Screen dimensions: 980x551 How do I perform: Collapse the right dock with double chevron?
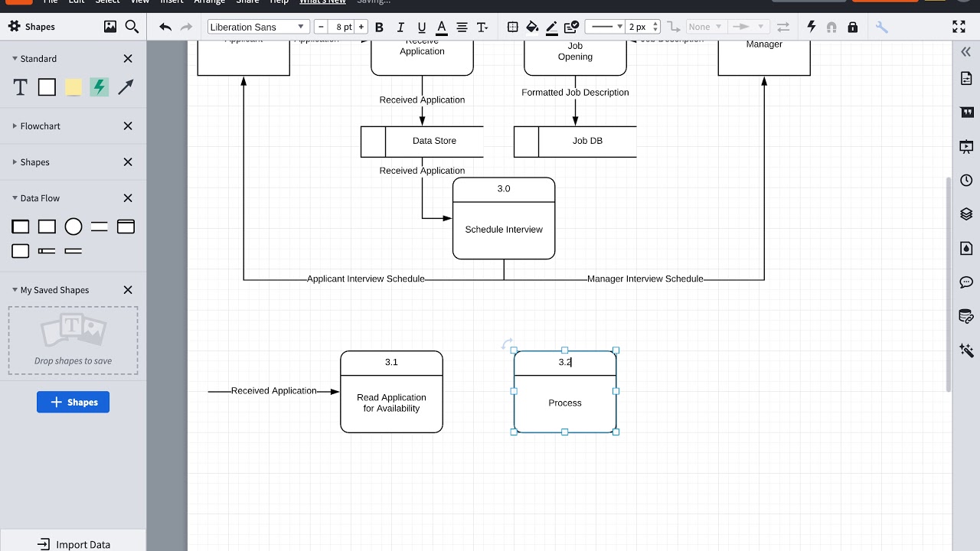(x=966, y=52)
